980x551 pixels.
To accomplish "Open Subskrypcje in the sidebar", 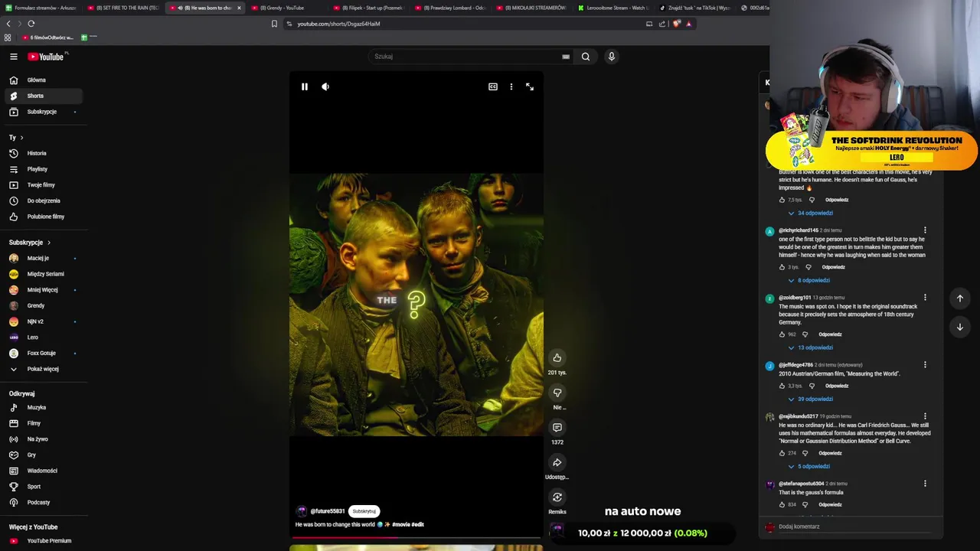I will [x=44, y=112].
